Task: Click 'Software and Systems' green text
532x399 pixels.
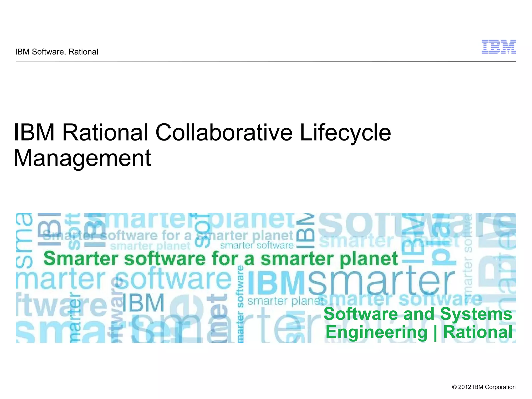Action: 418,314
